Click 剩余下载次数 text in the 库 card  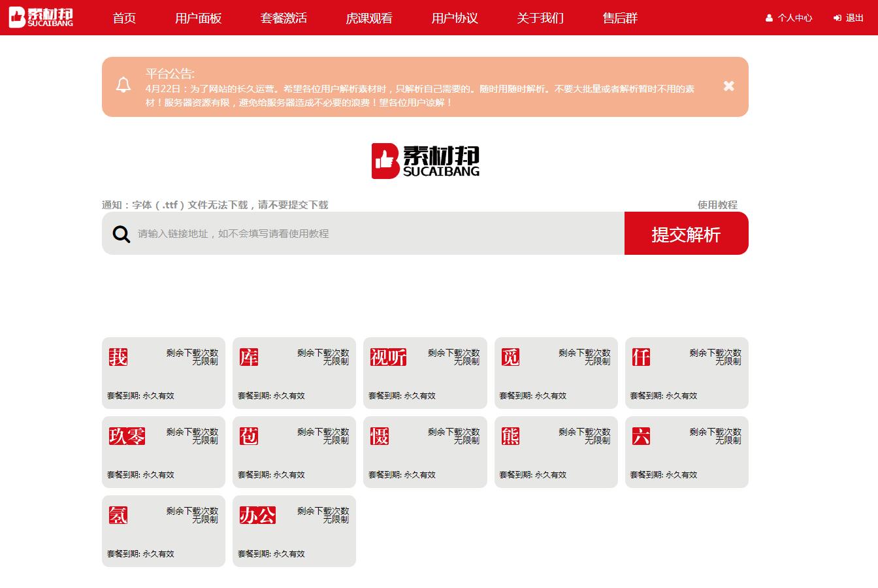[x=323, y=353]
